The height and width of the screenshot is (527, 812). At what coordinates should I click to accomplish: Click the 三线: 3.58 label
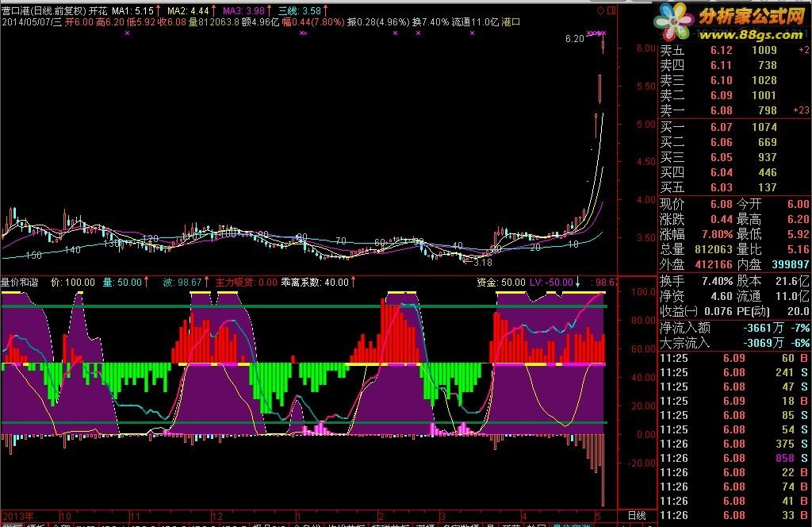pos(299,10)
